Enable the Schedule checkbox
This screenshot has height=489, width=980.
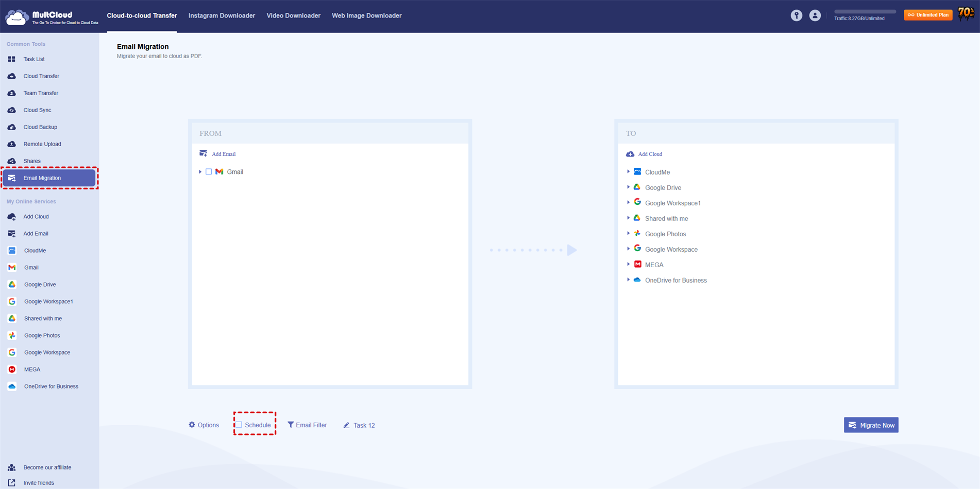[239, 425]
